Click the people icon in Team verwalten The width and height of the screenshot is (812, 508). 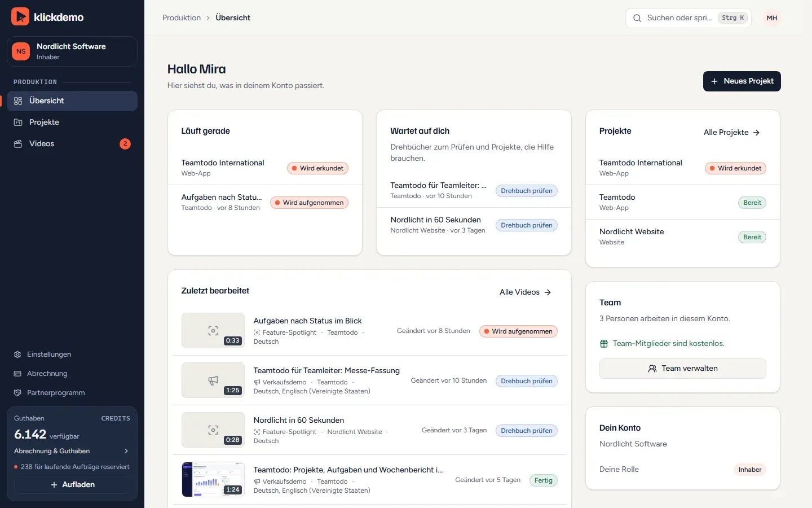click(652, 369)
